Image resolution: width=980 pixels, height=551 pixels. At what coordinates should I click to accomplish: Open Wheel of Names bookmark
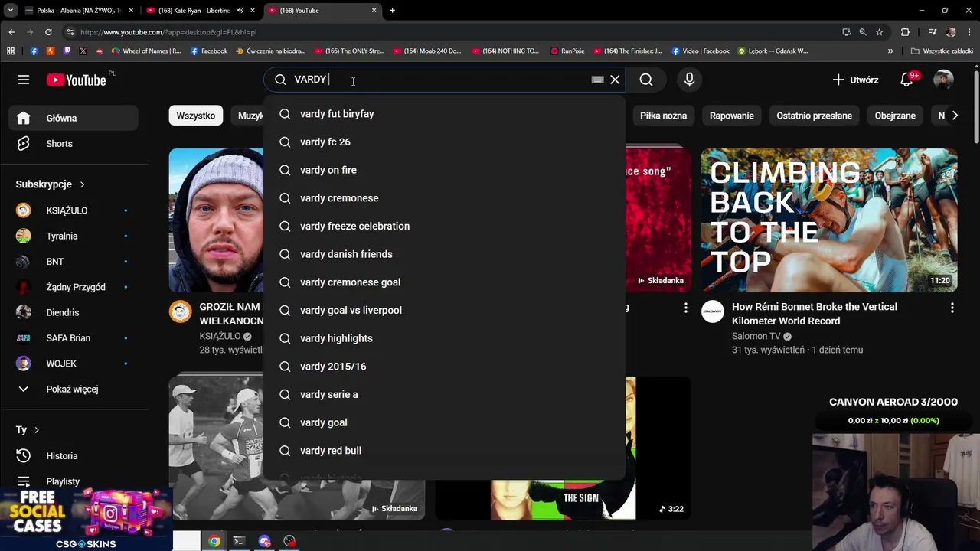coord(146,51)
